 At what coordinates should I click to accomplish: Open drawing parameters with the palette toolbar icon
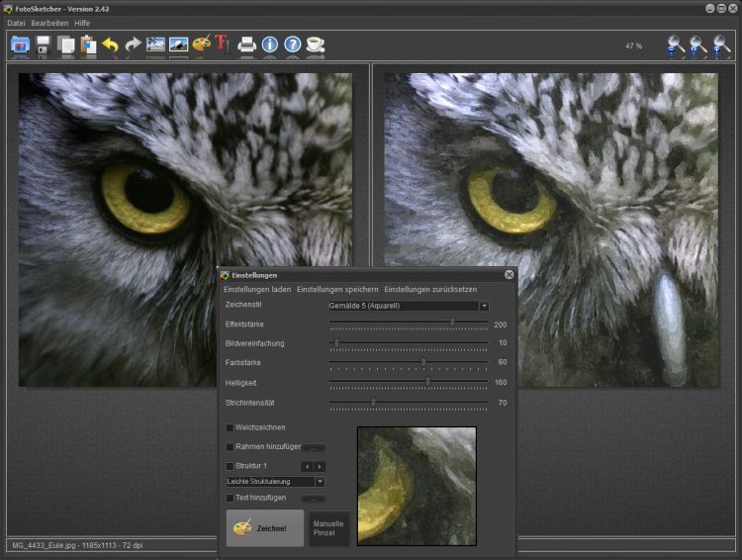click(x=201, y=45)
